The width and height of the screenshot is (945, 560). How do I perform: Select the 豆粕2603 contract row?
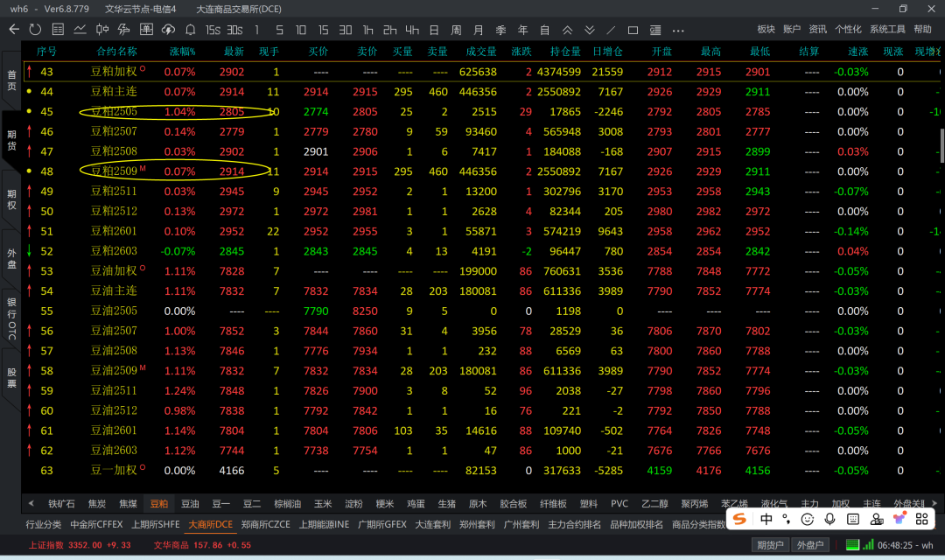(x=482, y=251)
